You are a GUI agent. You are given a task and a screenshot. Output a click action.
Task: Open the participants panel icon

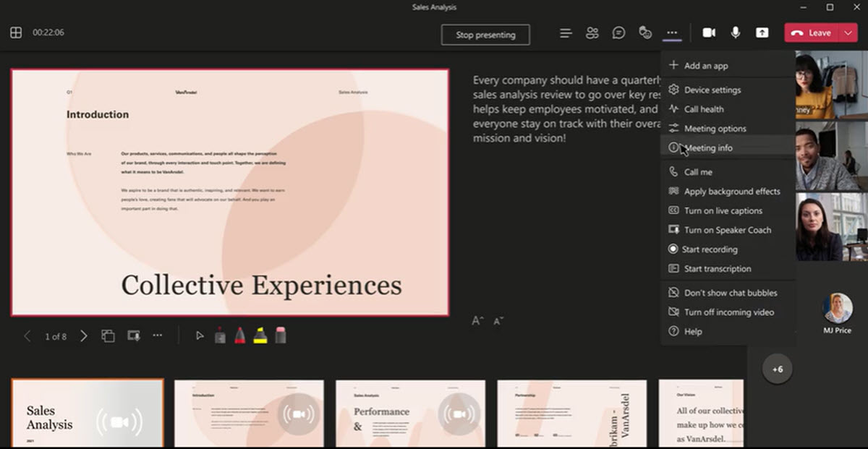point(592,33)
